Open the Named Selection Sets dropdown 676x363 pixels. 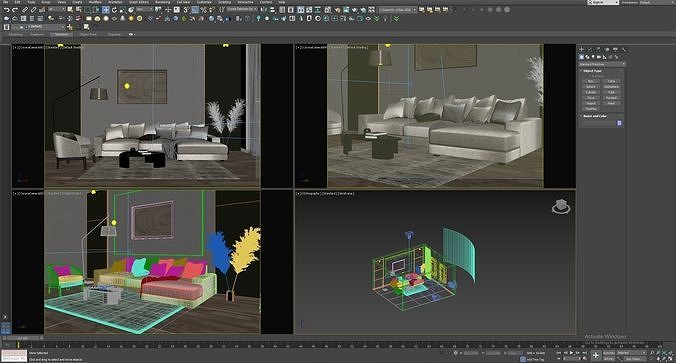click(242, 9)
